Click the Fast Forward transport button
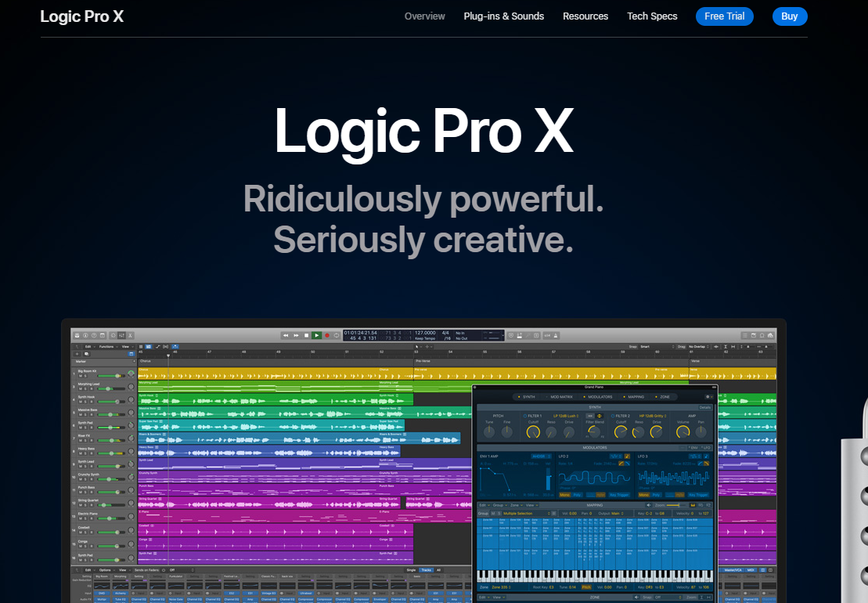The image size is (868, 603). point(296,335)
